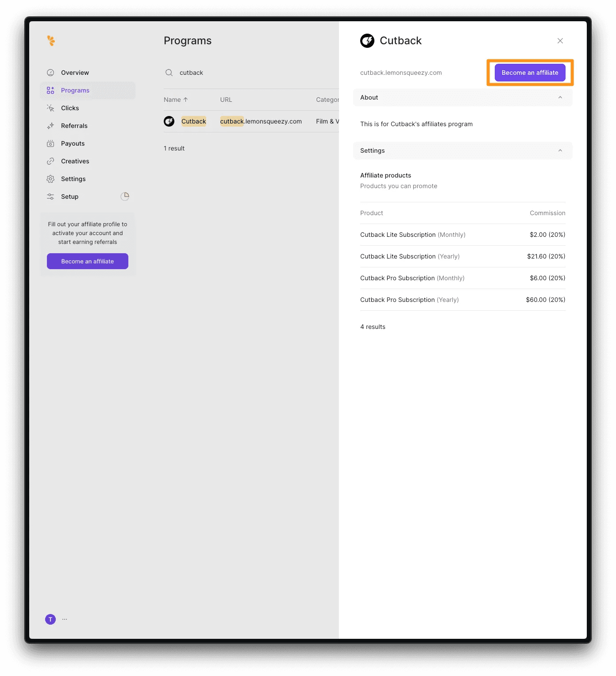Go to Overview menu item
616x676 pixels.
coord(88,73)
